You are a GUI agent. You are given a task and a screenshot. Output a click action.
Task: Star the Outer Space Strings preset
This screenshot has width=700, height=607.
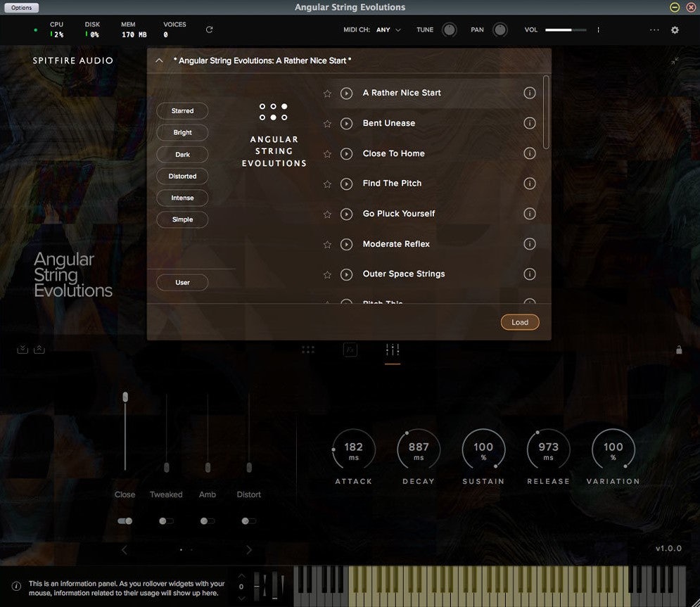(327, 274)
